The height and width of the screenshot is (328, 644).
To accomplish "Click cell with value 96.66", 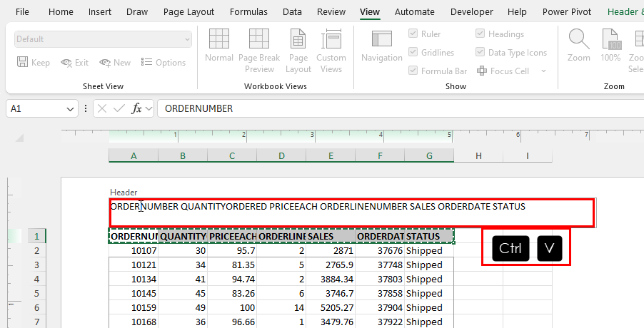I will [232, 322].
